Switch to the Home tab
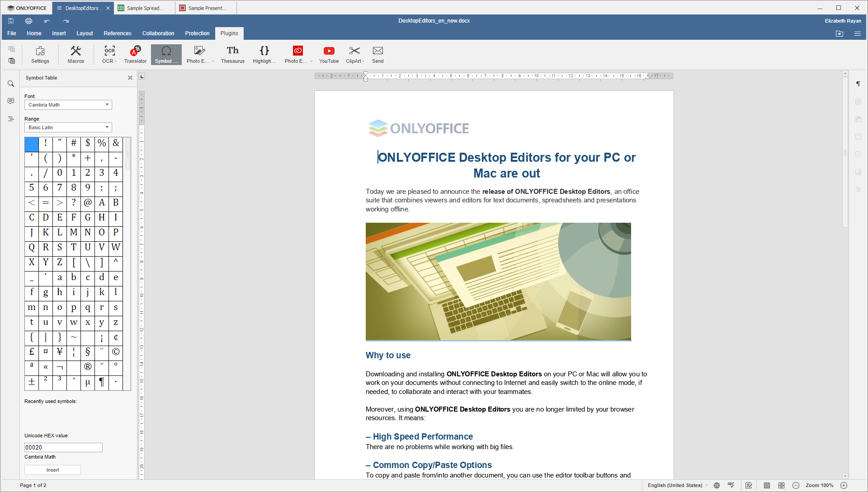The width and height of the screenshot is (868, 492). pyautogui.click(x=34, y=33)
